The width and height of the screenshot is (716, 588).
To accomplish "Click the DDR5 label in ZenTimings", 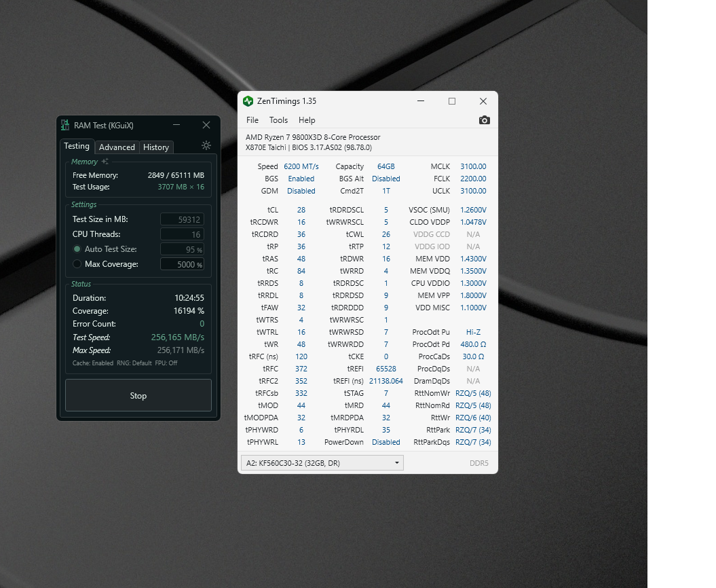I will pos(479,463).
